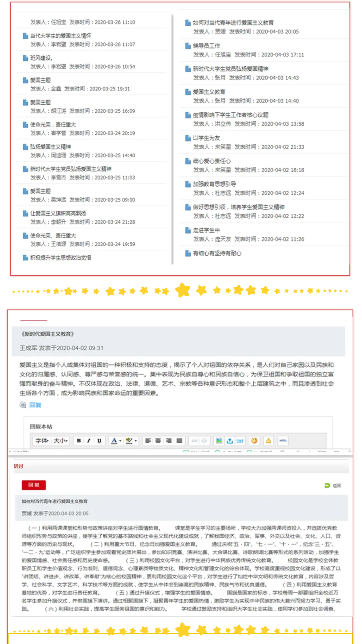Open the emoji smiley picker
Viewport: 362px width, 644px height.
254,441
